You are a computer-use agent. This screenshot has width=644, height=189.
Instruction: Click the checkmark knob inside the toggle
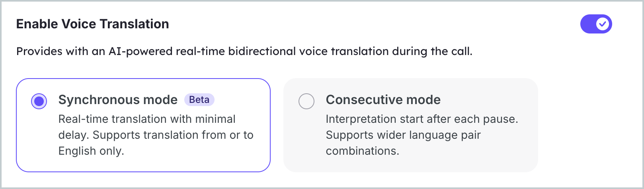(603, 24)
